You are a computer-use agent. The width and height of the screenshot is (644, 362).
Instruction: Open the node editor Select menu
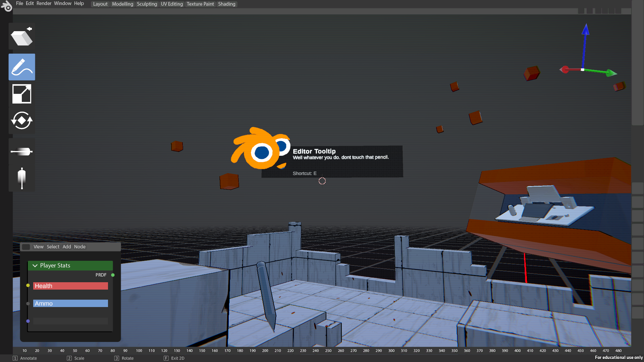pyautogui.click(x=53, y=247)
